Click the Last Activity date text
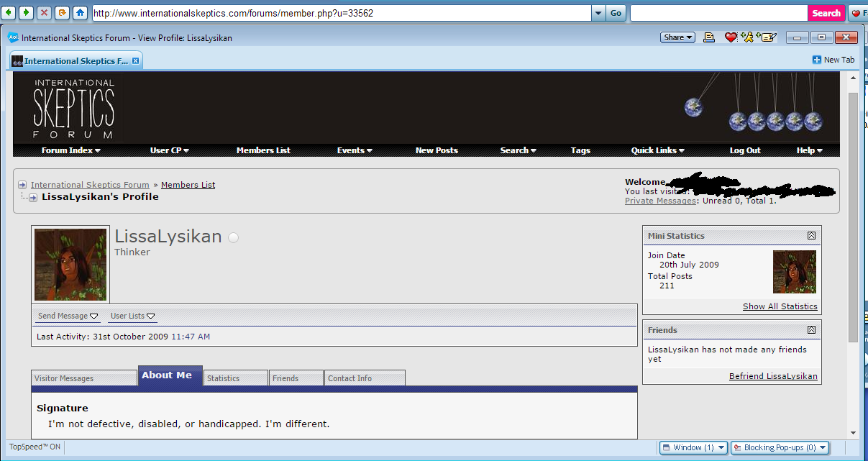 (152, 337)
